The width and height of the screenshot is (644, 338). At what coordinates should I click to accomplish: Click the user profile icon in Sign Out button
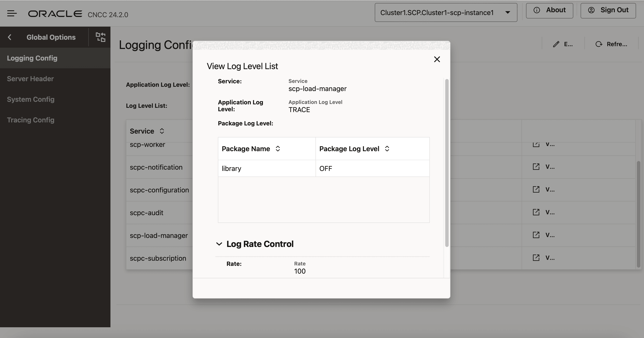tap(591, 10)
